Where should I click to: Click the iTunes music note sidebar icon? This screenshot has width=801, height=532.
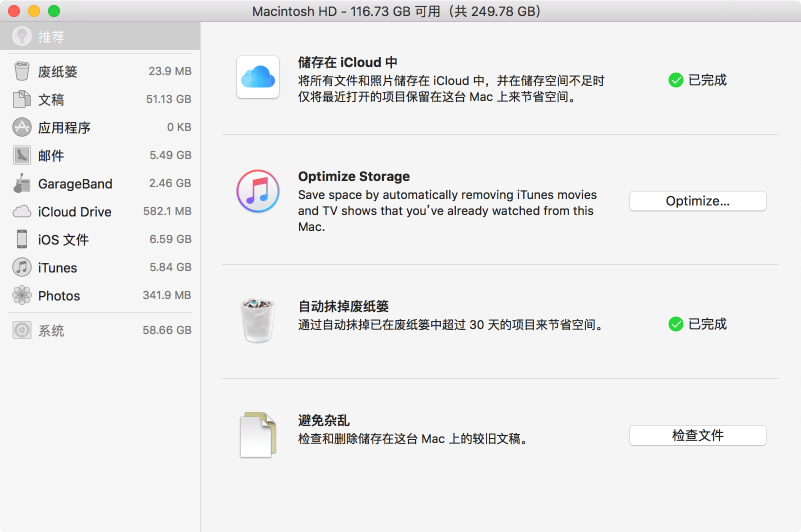tap(21, 267)
